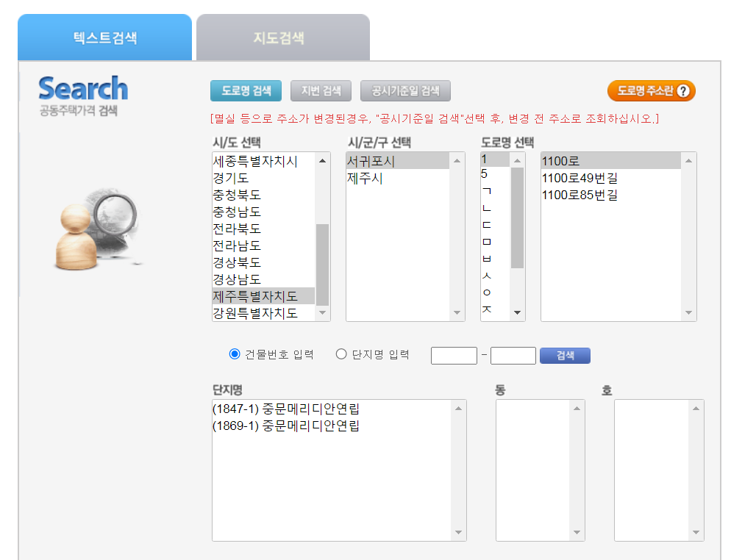Click 단지명 list scroll-down arrow
Viewport: 731px width, 560px height.
458,533
